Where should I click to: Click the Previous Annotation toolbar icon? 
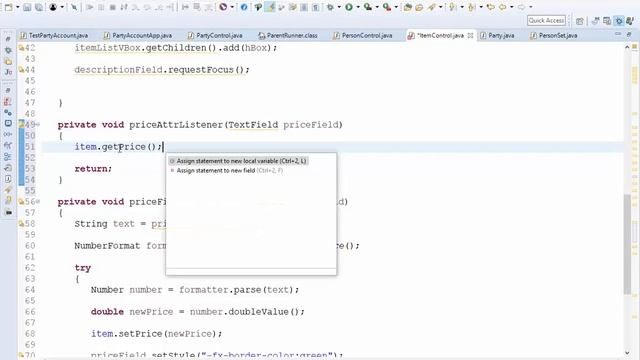(x=472, y=7)
